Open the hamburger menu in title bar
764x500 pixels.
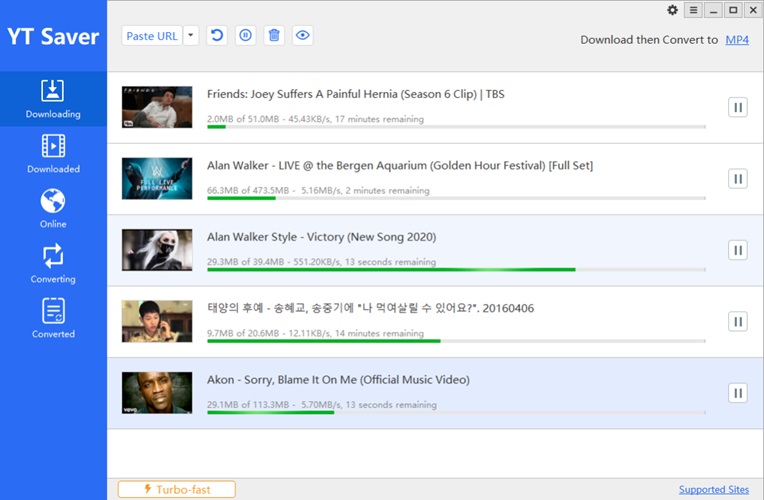[x=693, y=10]
